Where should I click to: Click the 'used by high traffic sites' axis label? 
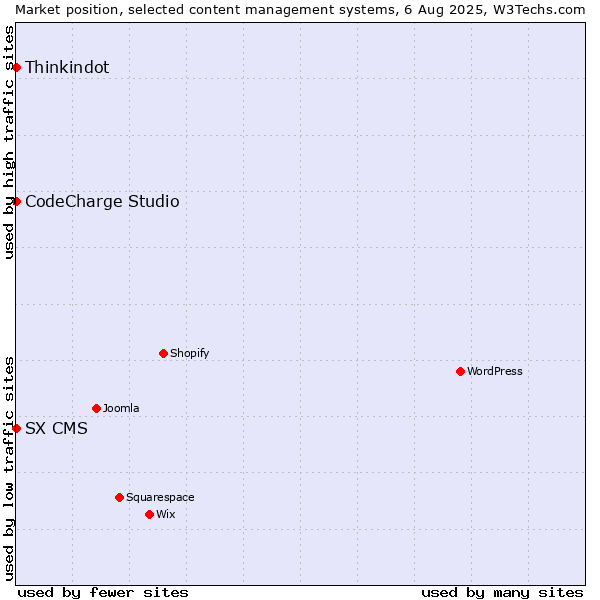pos(8,142)
